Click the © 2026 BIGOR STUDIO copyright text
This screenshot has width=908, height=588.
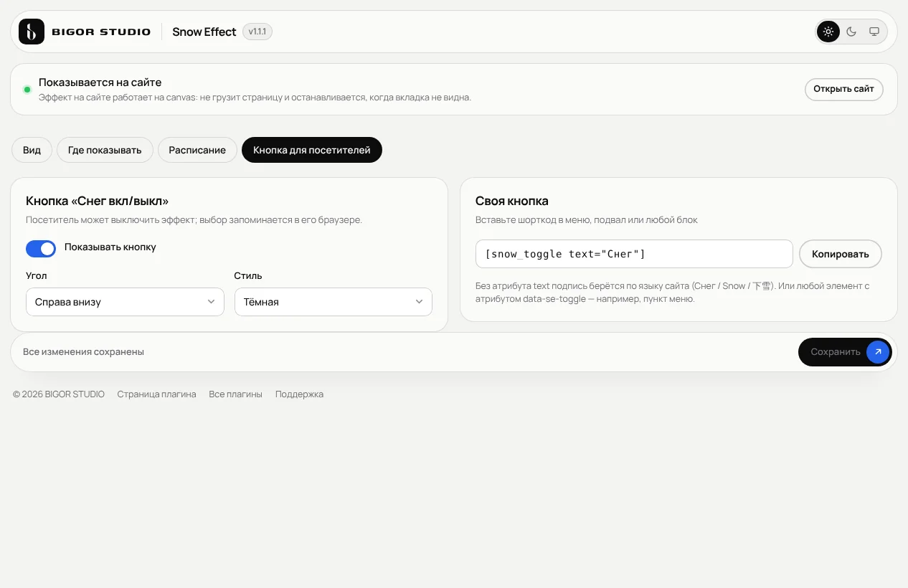click(59, 394)
